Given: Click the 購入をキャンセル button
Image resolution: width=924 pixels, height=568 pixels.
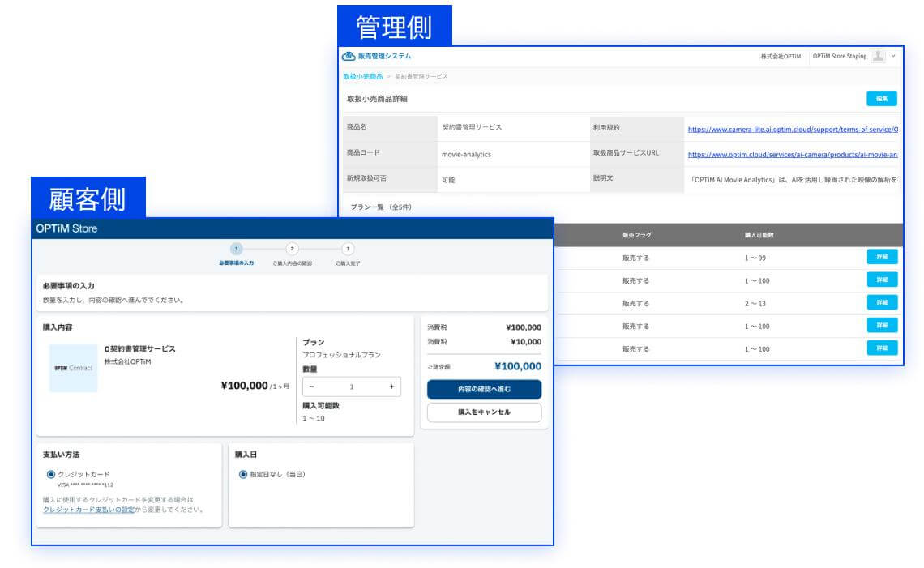Looking at the screenshot, I should pyautogui.click(x=485, y=412).
